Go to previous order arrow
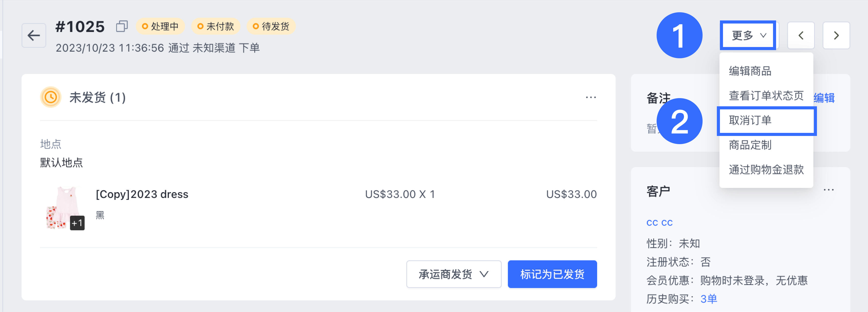Screen dimensions: 868x312 (801, 36)
